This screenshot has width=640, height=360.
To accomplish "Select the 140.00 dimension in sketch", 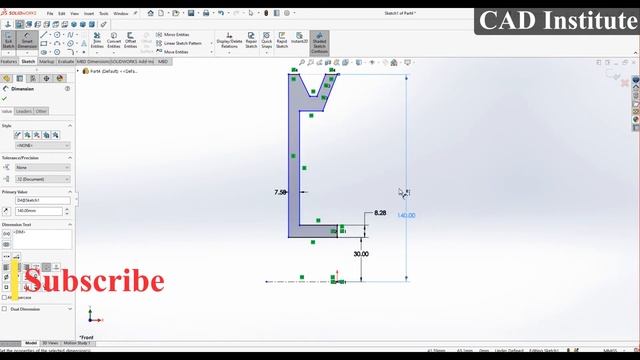I will click(406, 216).
